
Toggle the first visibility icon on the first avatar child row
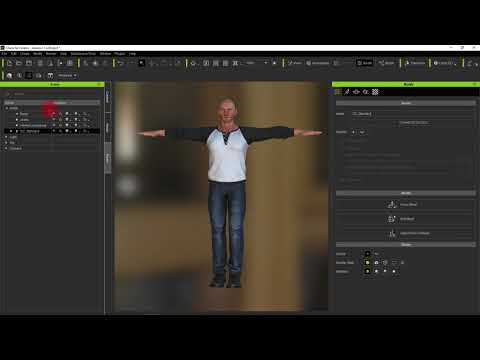[53, 114]
